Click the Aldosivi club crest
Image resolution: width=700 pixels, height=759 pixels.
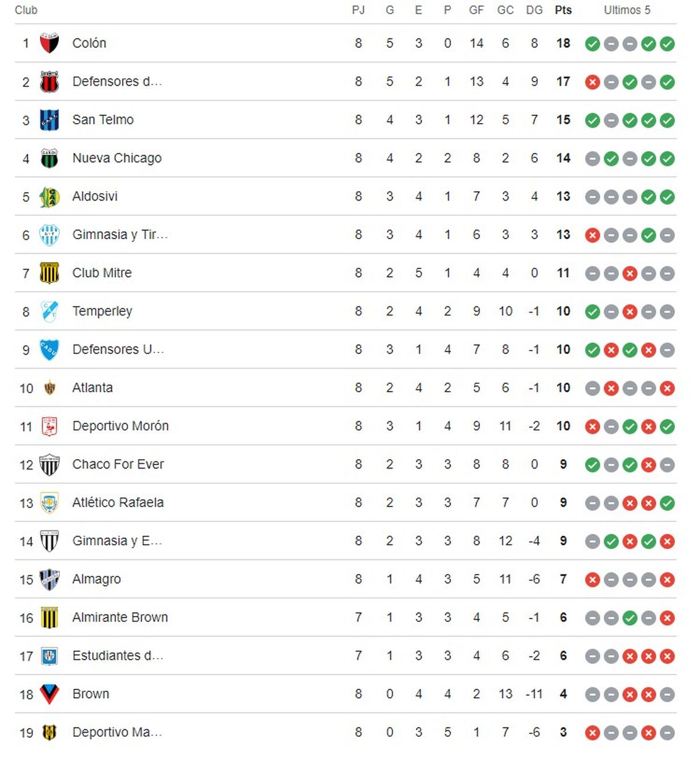click(x=49, y=197)
